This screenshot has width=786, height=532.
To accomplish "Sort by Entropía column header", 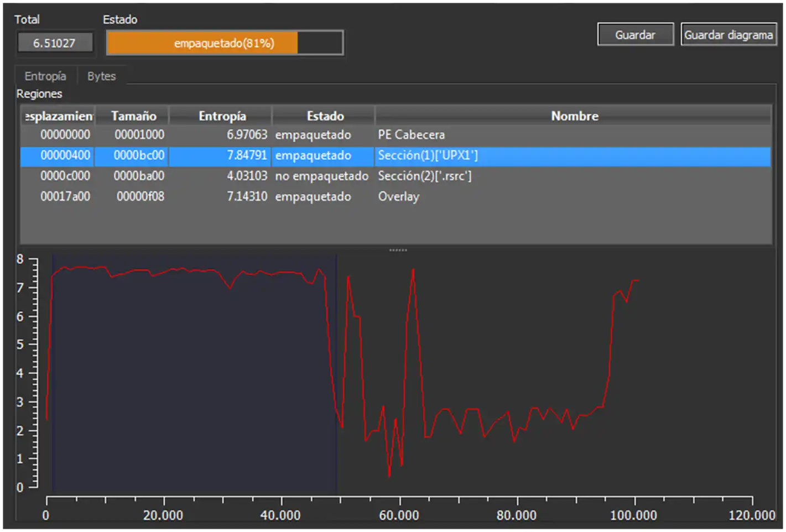I will (x=221, y=116).
